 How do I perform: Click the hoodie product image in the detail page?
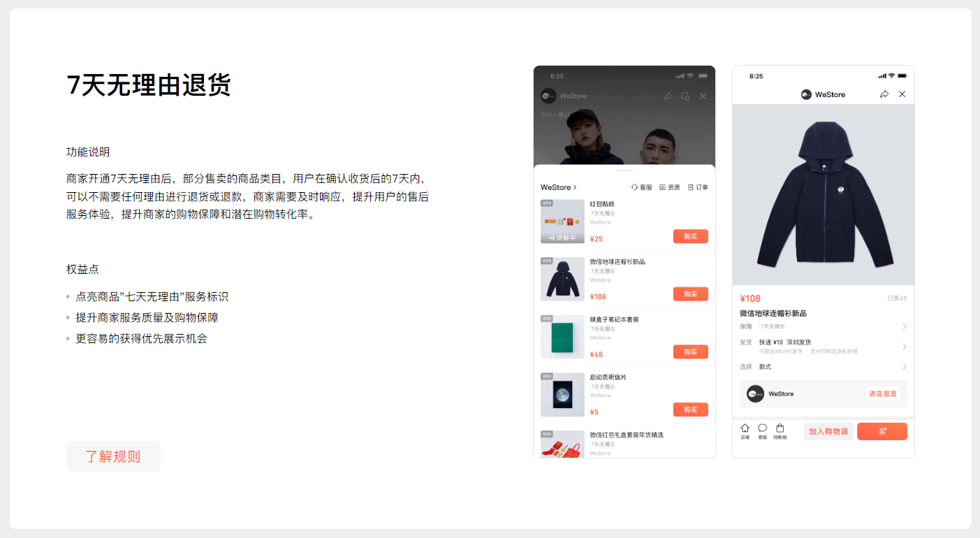click(824, 195)
